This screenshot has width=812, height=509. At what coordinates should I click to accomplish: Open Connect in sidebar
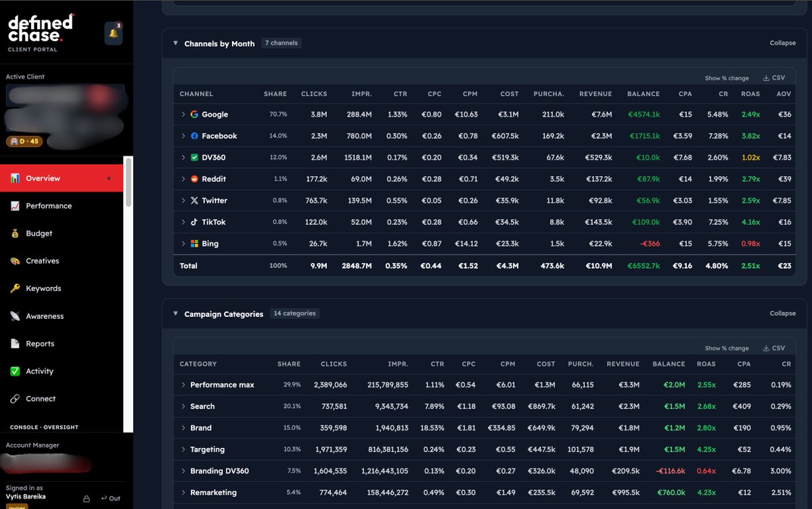(x=62, y=399)
